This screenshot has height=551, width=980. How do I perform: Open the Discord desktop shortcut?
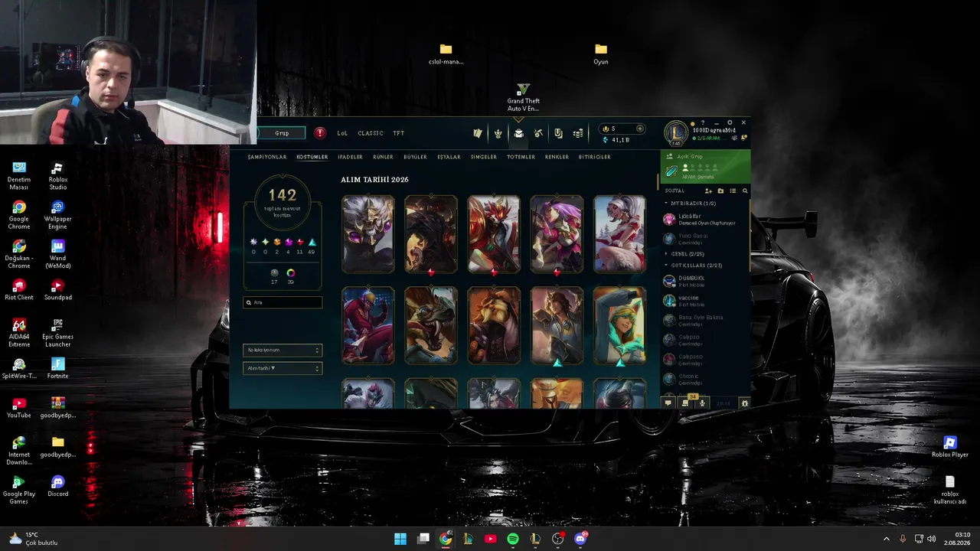pyautogui.click(x=57, y=486)
